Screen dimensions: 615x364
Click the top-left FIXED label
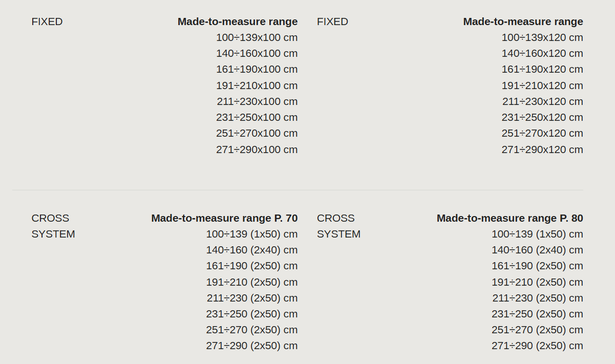click(47, 22)
